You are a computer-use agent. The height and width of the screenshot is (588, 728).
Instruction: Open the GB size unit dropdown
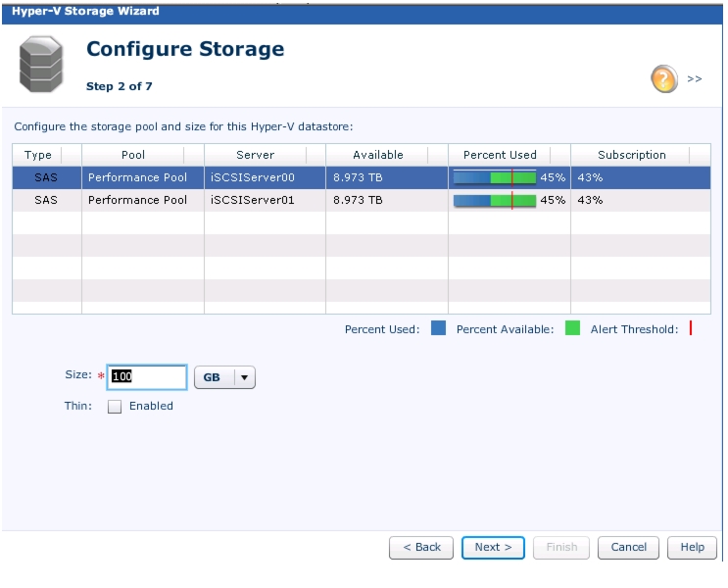[224, 377]
